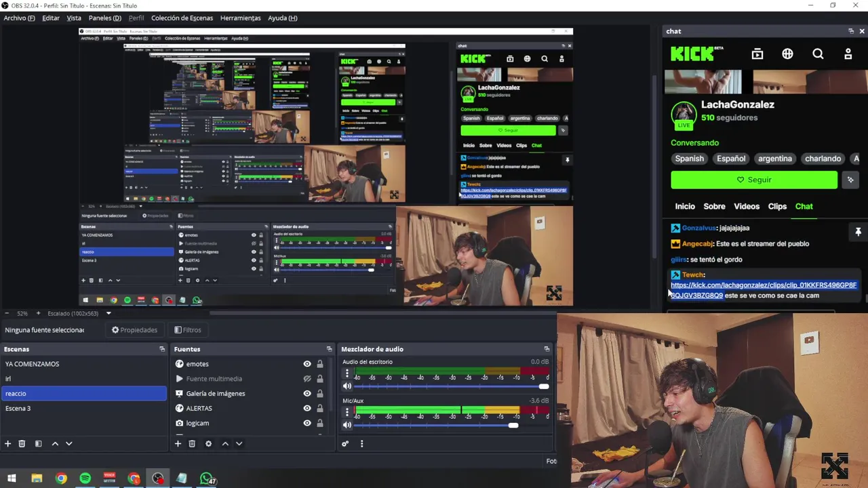This screenshot has height=488, width=868.
Task: Open the Filtros button
Action: (188, 330)
